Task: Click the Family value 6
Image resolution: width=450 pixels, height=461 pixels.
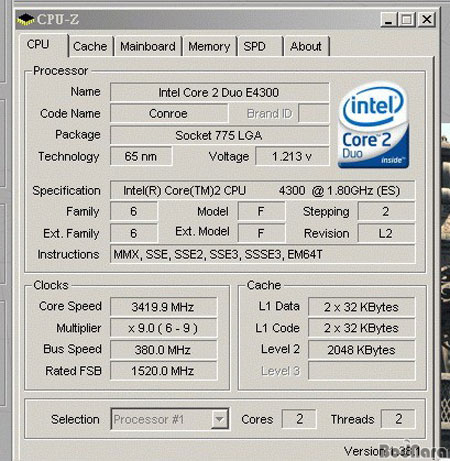Action: click(x=134, y=211)
